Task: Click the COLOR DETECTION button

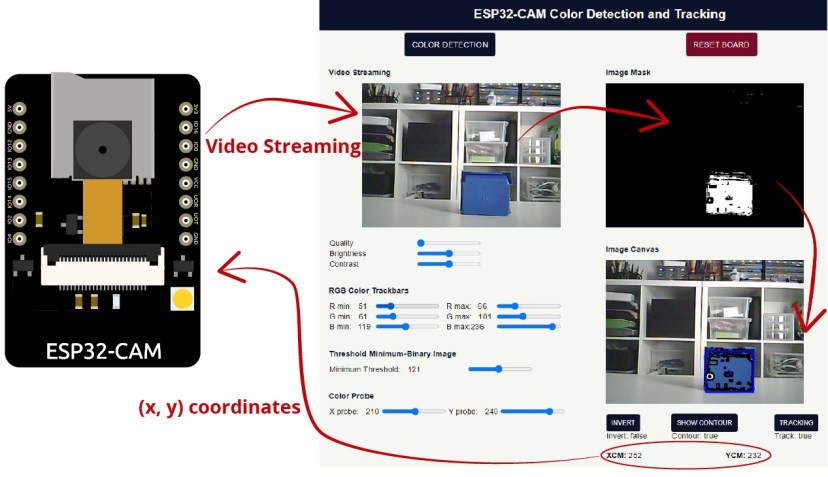Action: [x=450, y=45]
